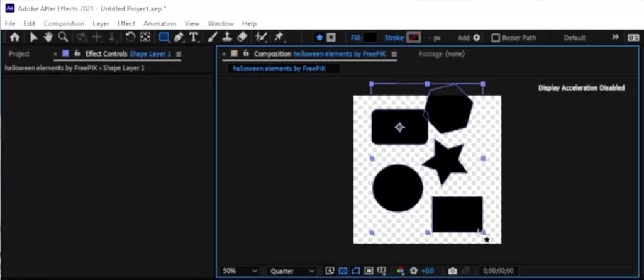Click the sync settings icon at toolbar end
This screenshot has height=280, width=644.
633,38
